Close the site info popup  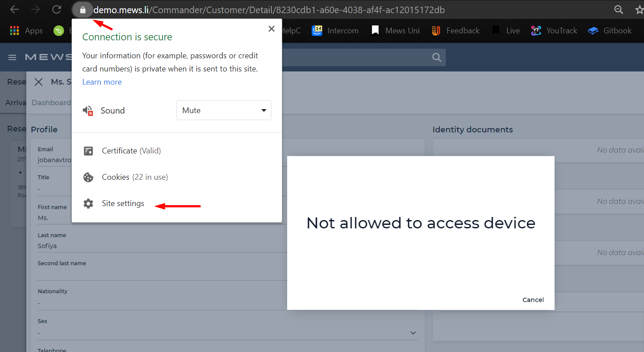pyautogui.click(x=271, y=29)
